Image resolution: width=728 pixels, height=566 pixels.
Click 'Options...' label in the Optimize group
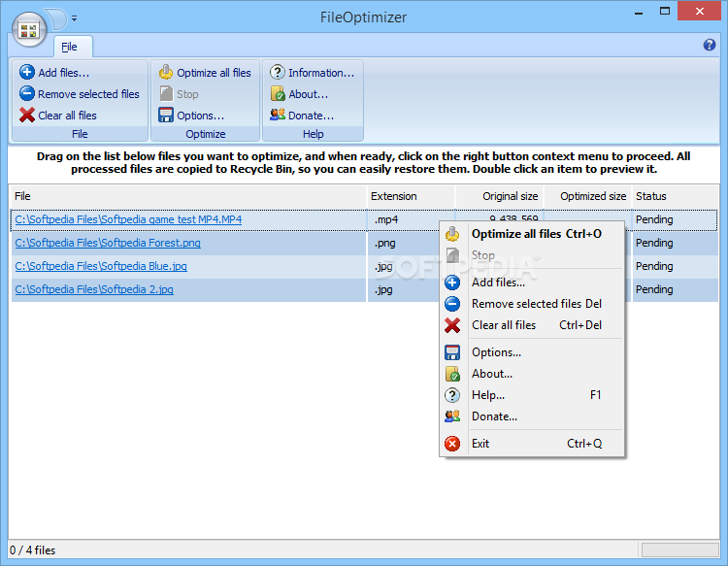(200, 116)
